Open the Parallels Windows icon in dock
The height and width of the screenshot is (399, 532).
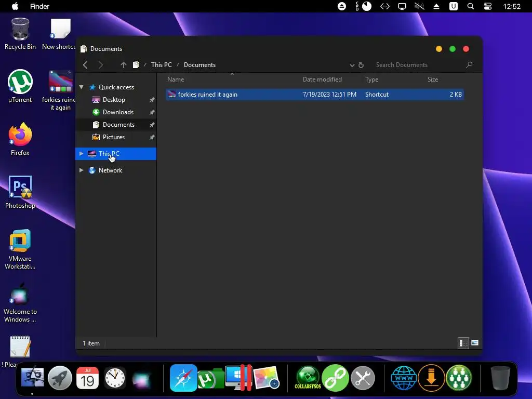(x=238, y=378)
